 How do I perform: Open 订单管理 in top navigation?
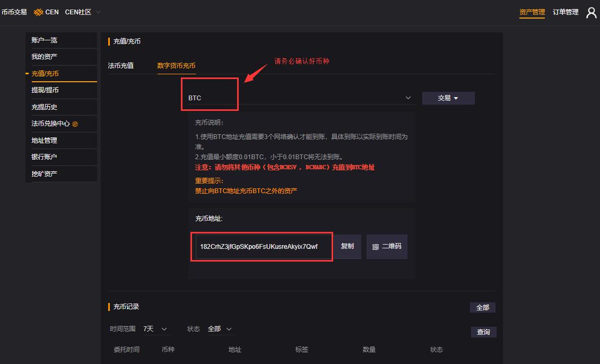tap(565, 12)
